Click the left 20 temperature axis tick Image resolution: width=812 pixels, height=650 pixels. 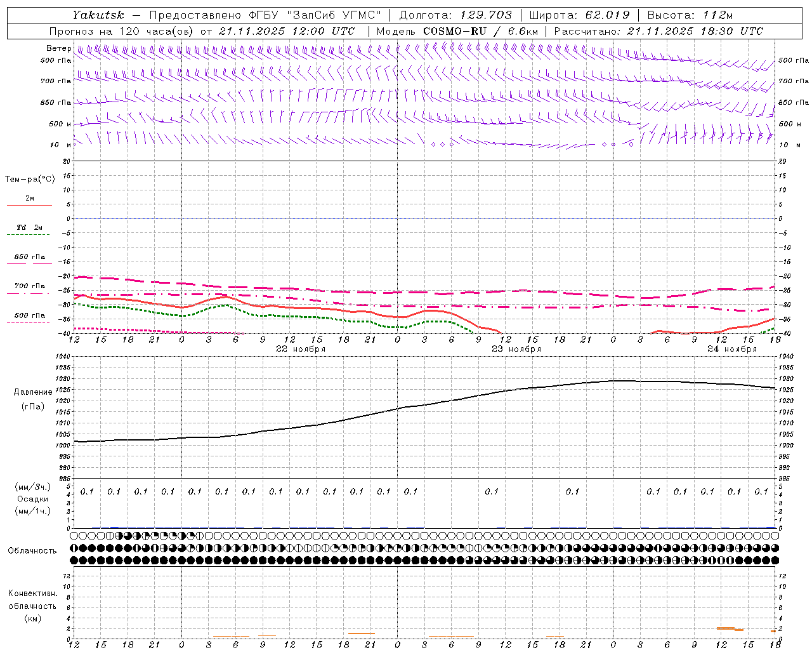point(67,161)
